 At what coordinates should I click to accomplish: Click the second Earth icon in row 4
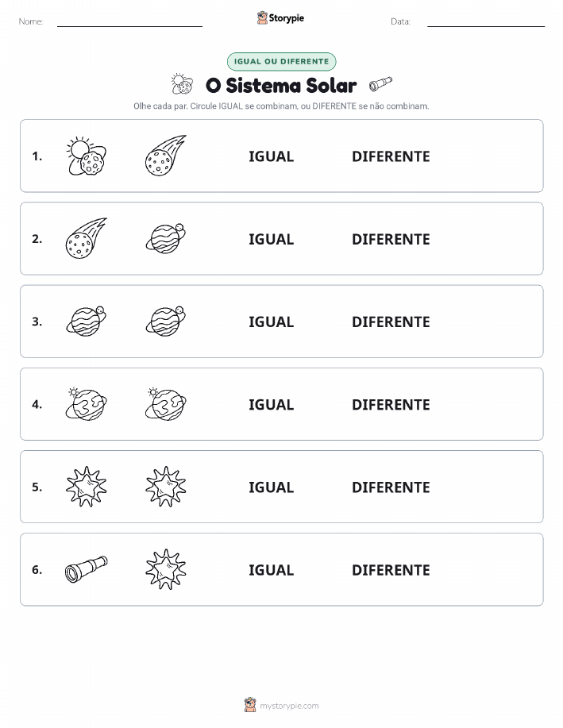click(166, 404)
